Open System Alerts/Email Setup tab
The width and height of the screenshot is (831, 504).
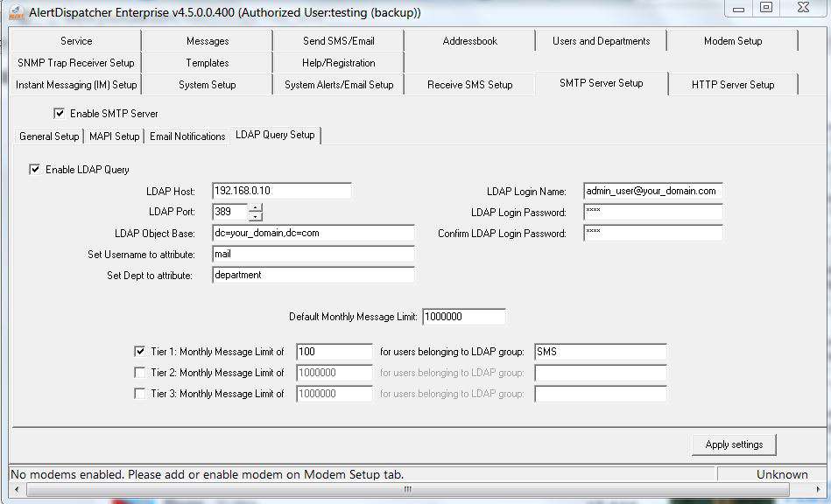pos(339,84)
